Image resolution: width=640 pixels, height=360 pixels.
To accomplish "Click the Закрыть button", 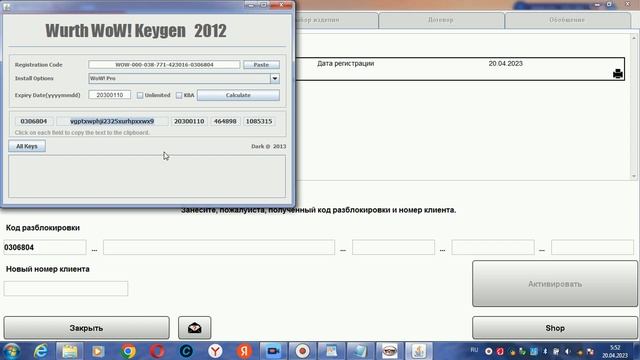I will click(x=87, y=328).
